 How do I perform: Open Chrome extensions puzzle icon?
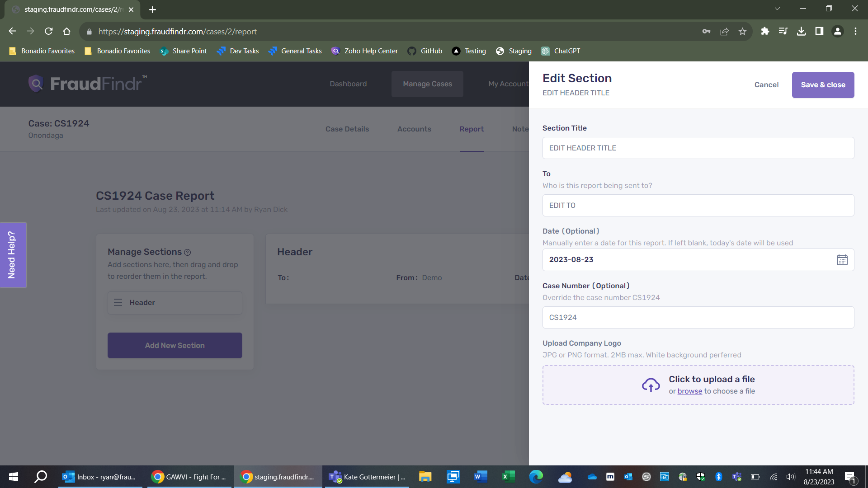coord(765,31)
